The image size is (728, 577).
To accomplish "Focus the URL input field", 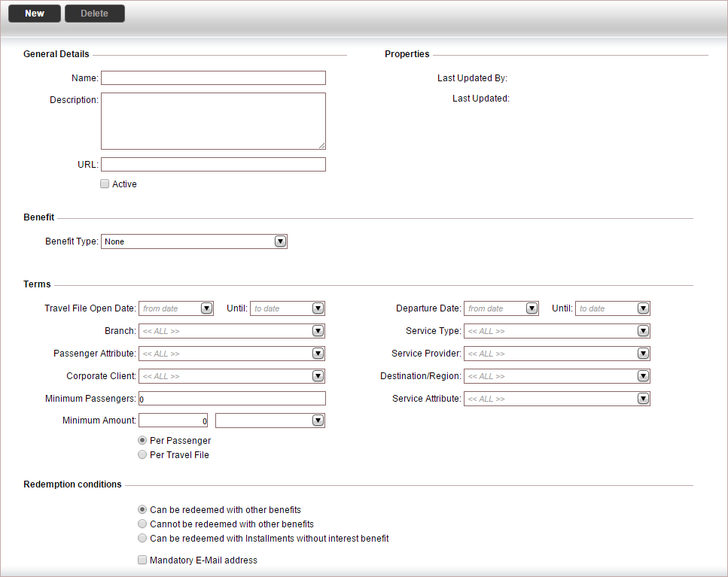I will coord(213,164).
